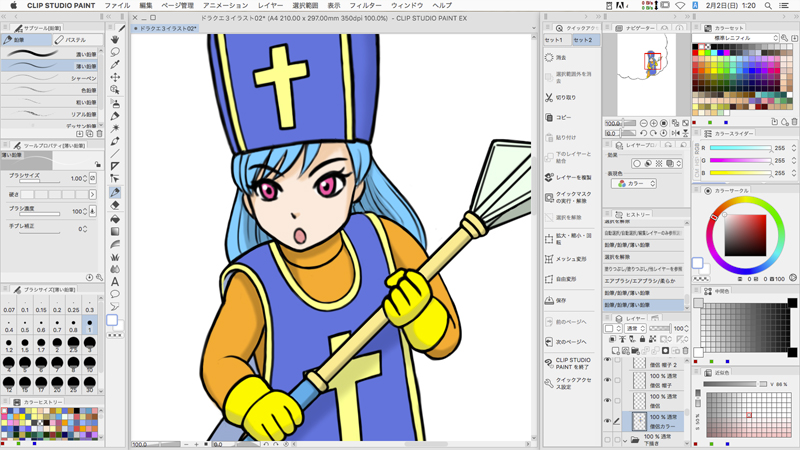Image resolution: width=800 pixels, height=450 pixels.
Task: Toggle lock checkbox on 僧侶 帽子 layer
Action: click(617, 380)
